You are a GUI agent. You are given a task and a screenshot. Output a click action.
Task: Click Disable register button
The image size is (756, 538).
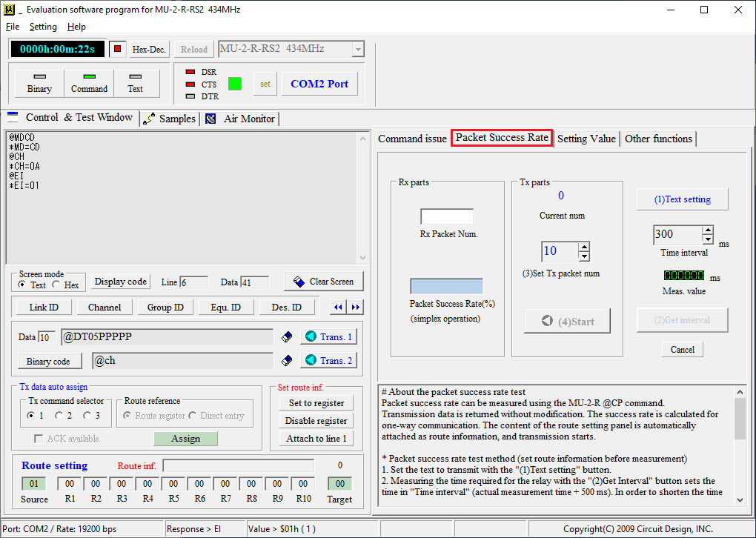tap(316, 420)
